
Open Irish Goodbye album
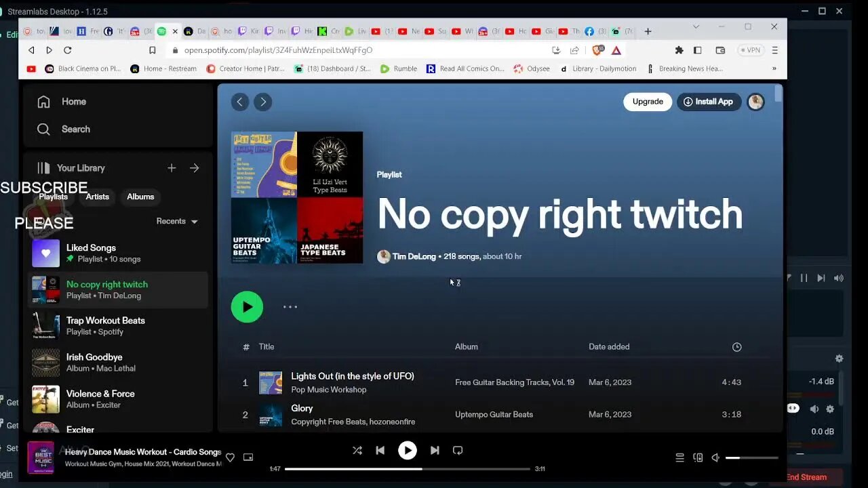[119, 363]
